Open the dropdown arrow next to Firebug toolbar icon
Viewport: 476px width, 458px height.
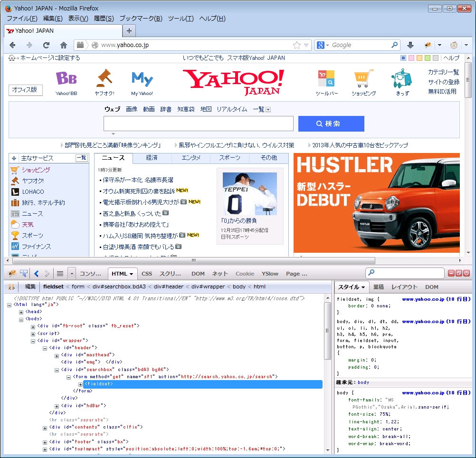point(439,45)
